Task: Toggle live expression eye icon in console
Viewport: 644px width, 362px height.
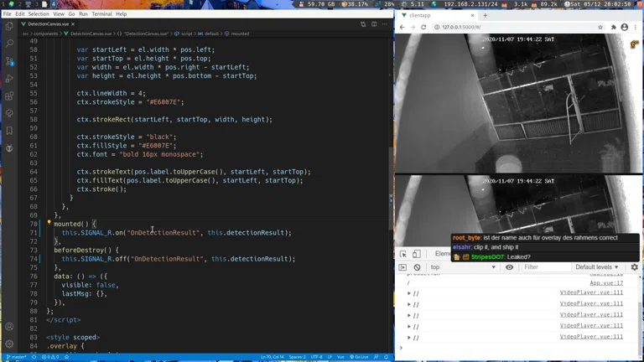Action: click(x=509, y=267)
